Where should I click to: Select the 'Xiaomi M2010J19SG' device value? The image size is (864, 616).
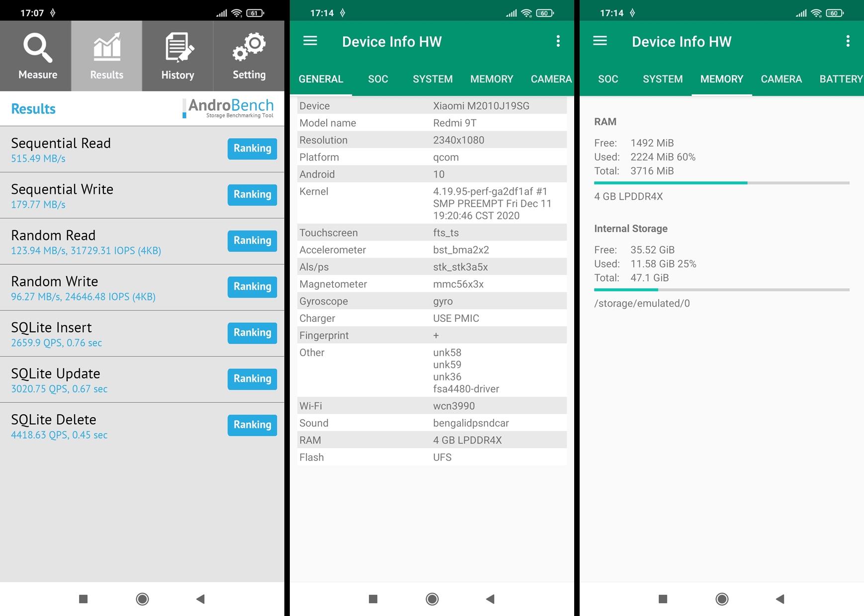coord(481,106)
